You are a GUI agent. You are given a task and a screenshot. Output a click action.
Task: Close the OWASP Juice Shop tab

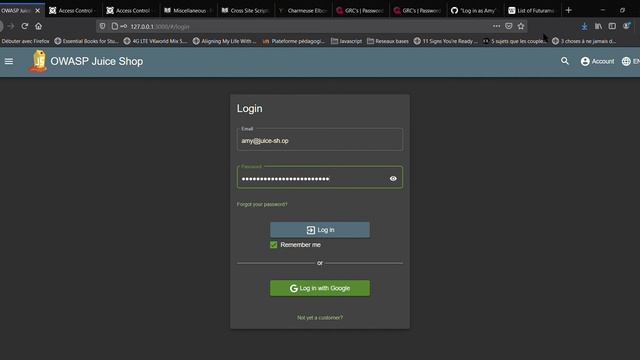[38, 11]
